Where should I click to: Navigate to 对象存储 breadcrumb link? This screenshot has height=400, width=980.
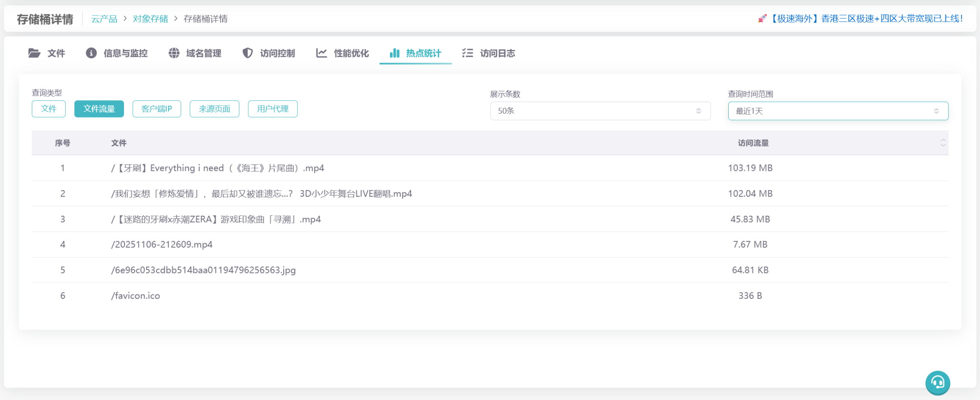(150, 19)
